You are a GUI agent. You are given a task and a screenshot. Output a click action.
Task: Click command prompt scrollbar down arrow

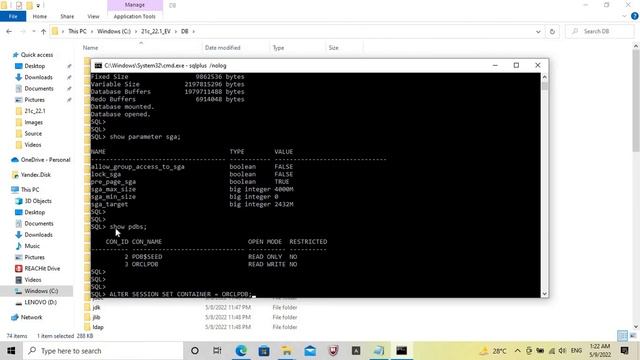[x=544, y=294]
